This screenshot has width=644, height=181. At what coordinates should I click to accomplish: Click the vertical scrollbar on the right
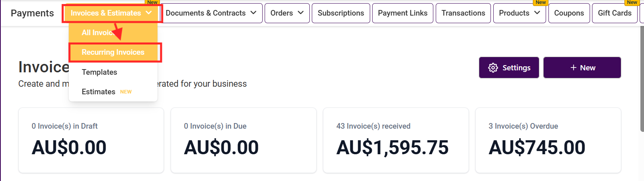coord(641,80)
